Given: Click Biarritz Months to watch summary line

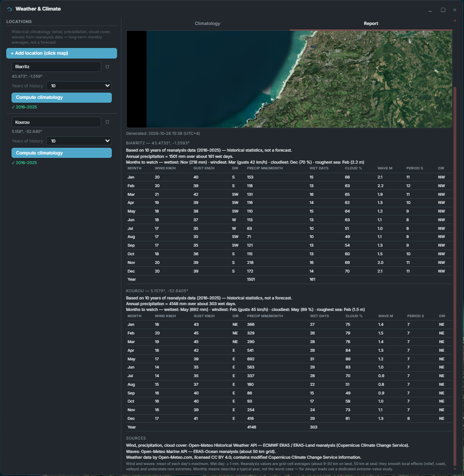Looking at the screenshot, I should coord(245,162).
